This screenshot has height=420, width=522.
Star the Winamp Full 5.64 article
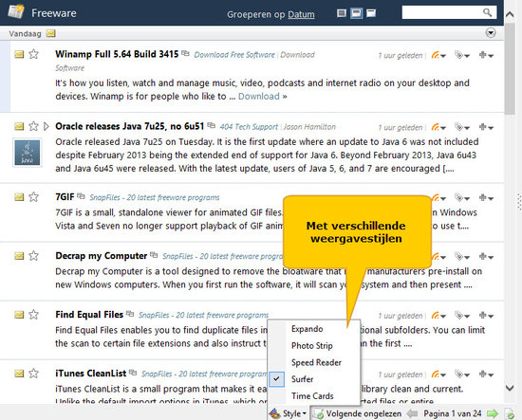33,54
